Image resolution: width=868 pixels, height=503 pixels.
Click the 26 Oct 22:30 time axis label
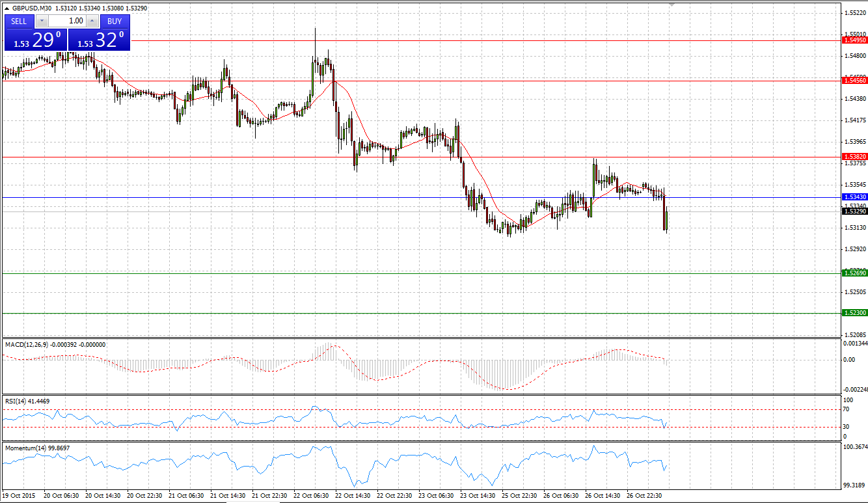click(x=644, y=496)
